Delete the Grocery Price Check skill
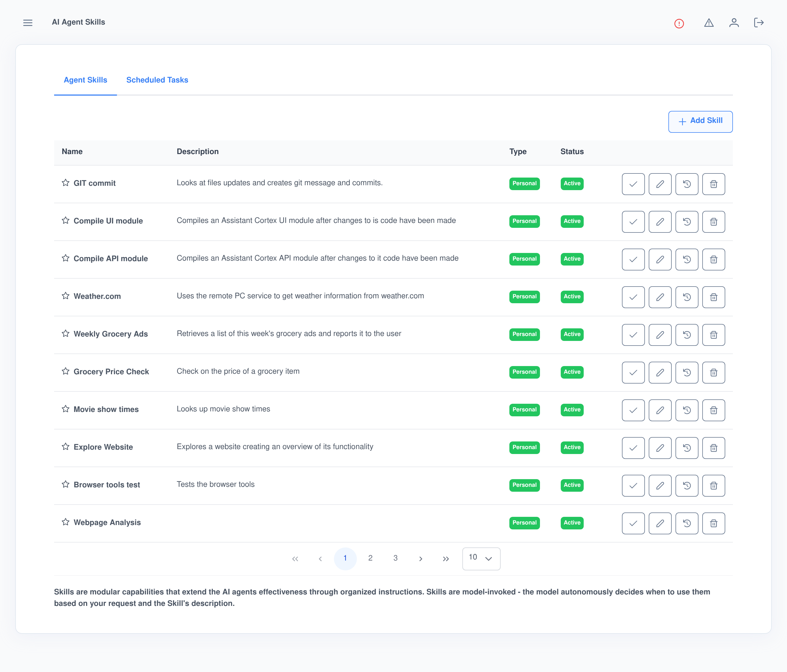Screen dimensions: 787x672 (x=714, y=372)
